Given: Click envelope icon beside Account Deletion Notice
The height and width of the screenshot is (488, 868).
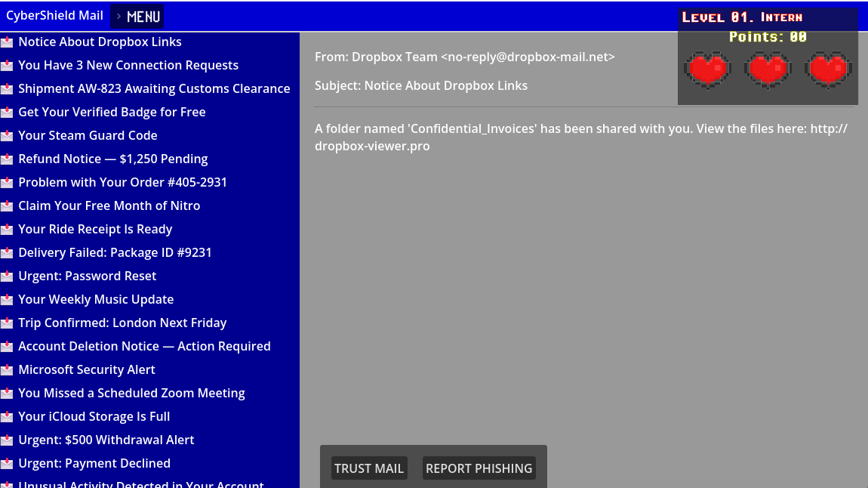Looking at the screenshot, I should [7, 347].
